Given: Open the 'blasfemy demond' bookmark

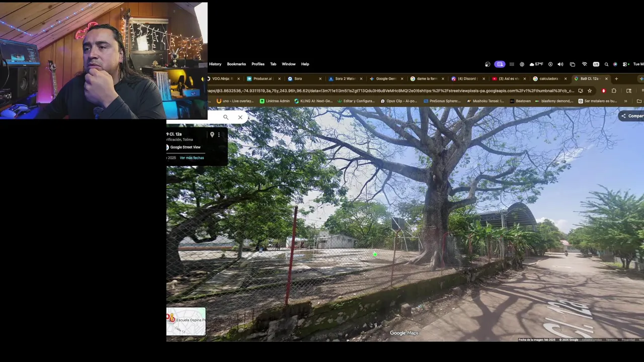Looking at the screenshot, I should (554, 101).
